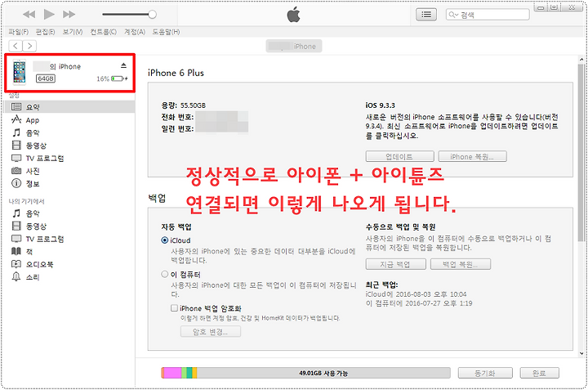Click the iPhone 6 Plus heading
Image resolution: width=588 pixels, height=390 pixels.
coord(176,73)
